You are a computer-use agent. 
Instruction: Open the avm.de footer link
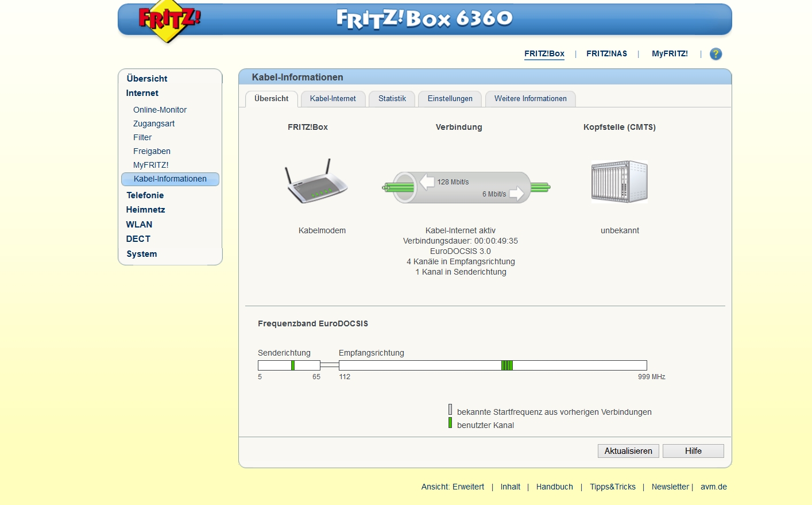tap(714, 487)
